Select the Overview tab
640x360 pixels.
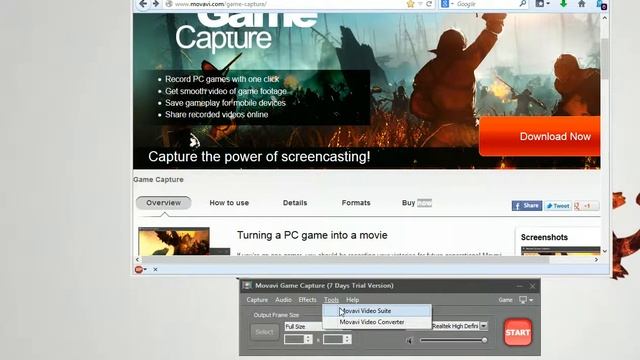click(163, 203)
